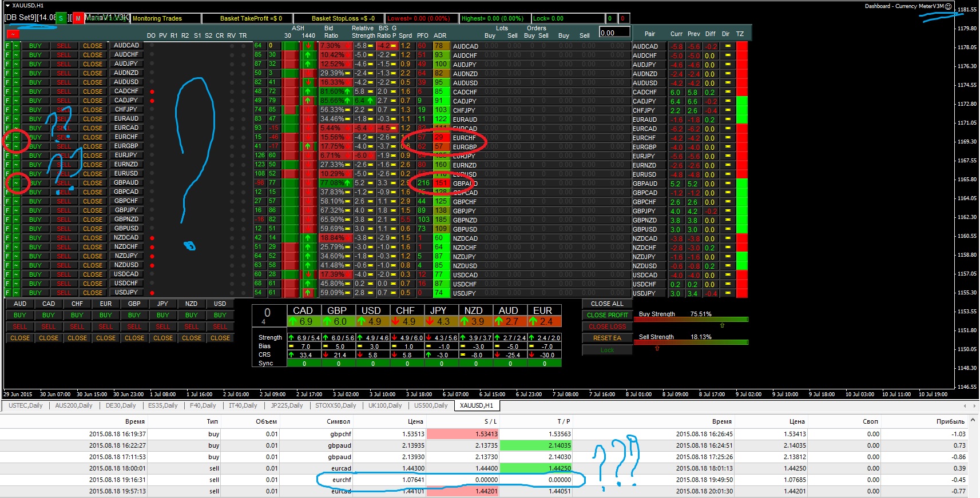Select the JP225,Daily chart tab
Screen dimensions: 980x498
[287, 405]
